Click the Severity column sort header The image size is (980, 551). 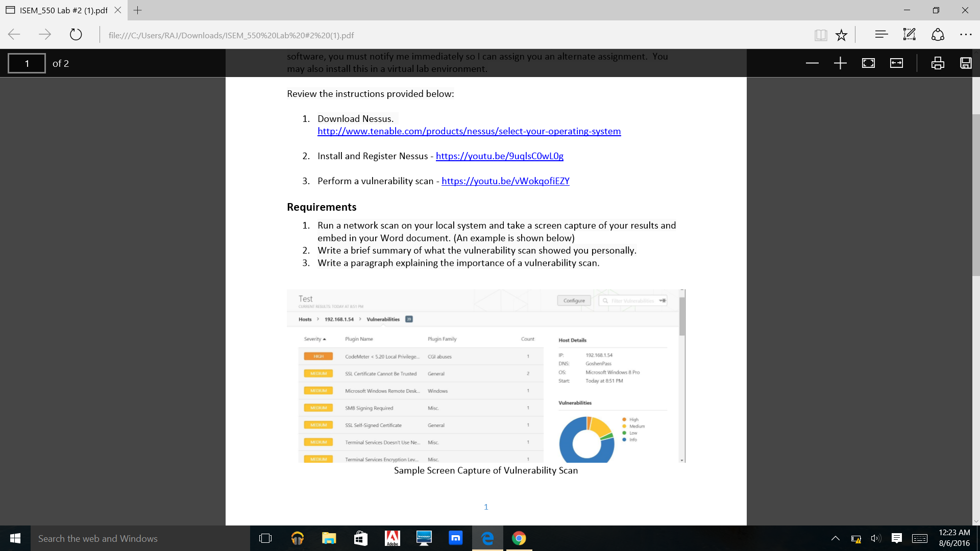click(x=315, y=339)
